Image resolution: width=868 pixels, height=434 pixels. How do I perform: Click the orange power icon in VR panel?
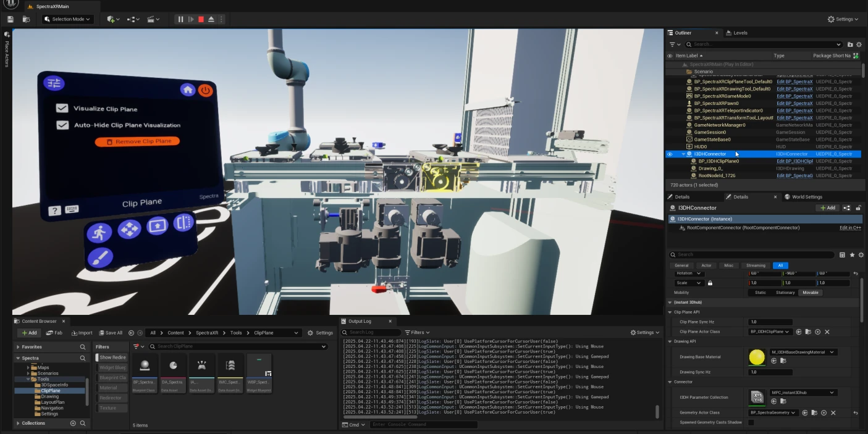tap(206, 90)
